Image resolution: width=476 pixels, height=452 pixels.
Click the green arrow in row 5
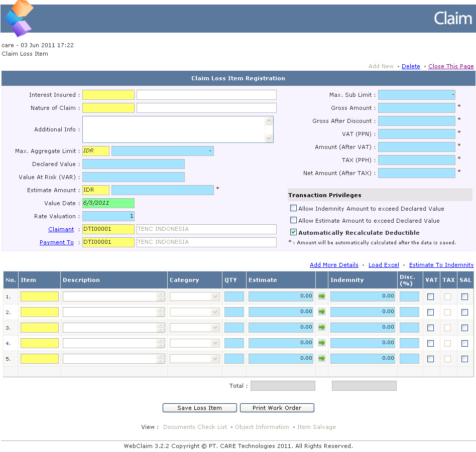(x=322, y=359)
